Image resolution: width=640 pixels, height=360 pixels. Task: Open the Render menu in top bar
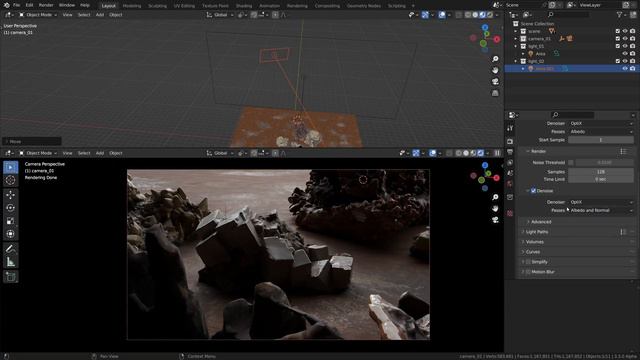46,5
